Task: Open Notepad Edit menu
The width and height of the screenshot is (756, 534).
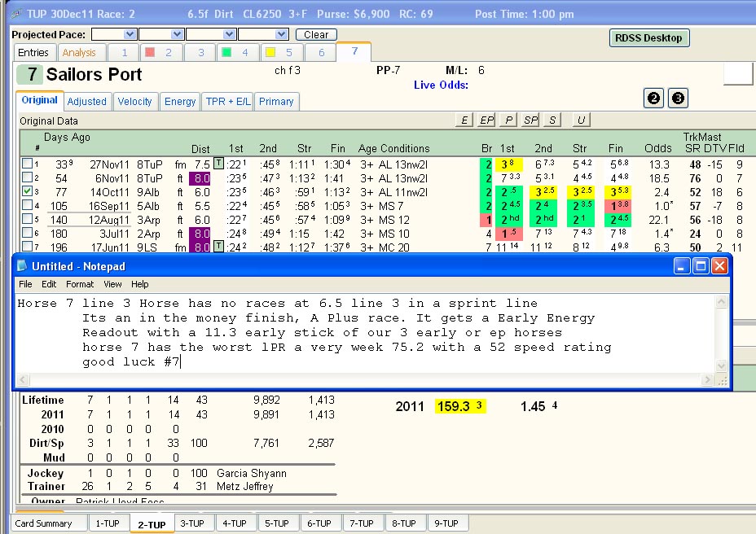Action: pyautogui.click(x=49, y=284)
